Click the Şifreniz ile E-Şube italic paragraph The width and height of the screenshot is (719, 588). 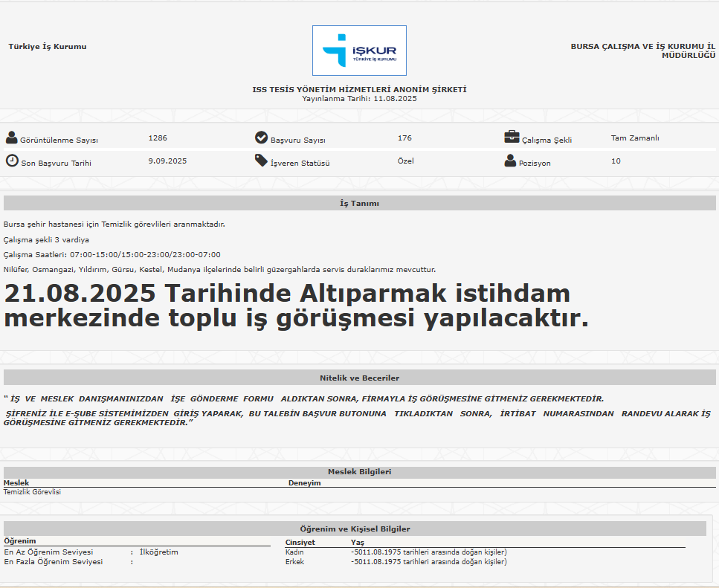coord(357,418)
